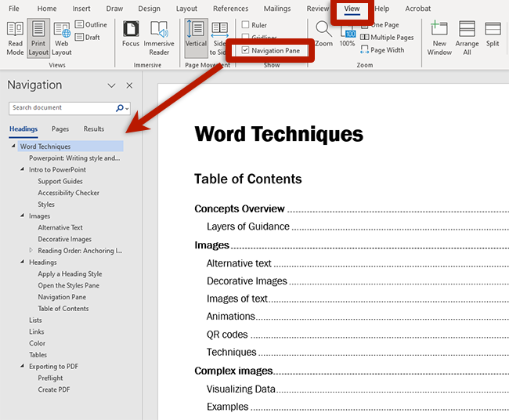
Task: Select Print Layout view
Action: (x=38, y=38)
